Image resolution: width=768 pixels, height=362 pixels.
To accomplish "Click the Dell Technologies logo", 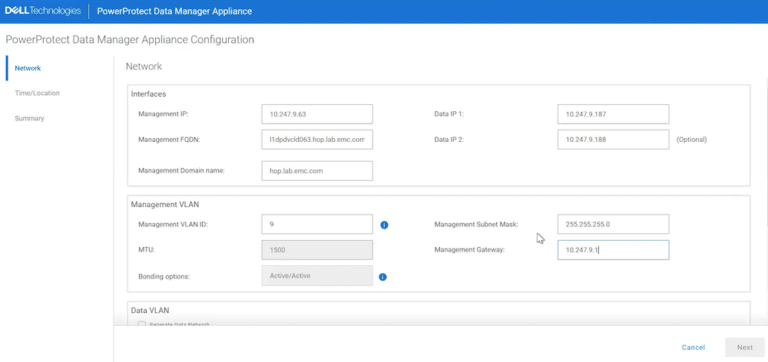I will point(43,11).
